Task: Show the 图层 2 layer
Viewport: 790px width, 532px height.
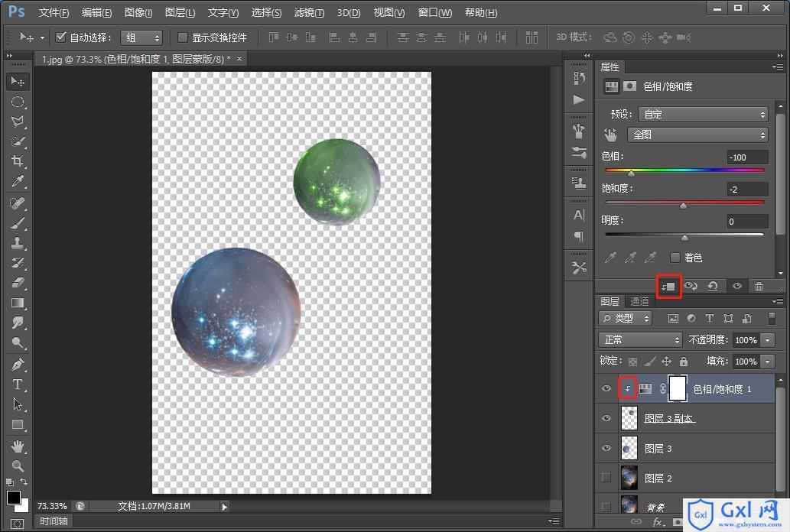Action: coord(606,478)
